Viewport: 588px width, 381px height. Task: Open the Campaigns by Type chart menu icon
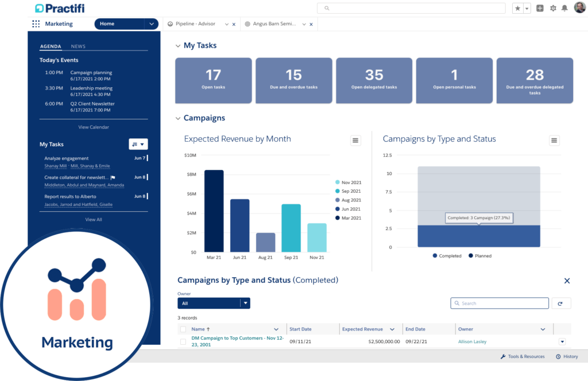tap(554, 140)
